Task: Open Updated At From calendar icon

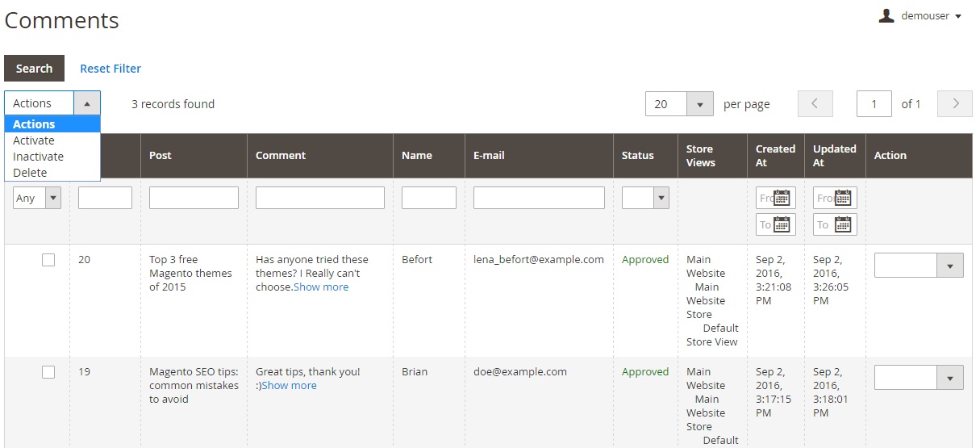Action: (x=843, y=198)
